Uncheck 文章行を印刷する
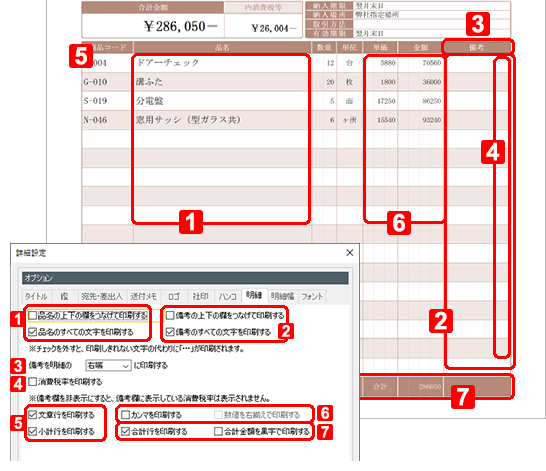This screenshot has width=546, height=471. click(33, 415)
